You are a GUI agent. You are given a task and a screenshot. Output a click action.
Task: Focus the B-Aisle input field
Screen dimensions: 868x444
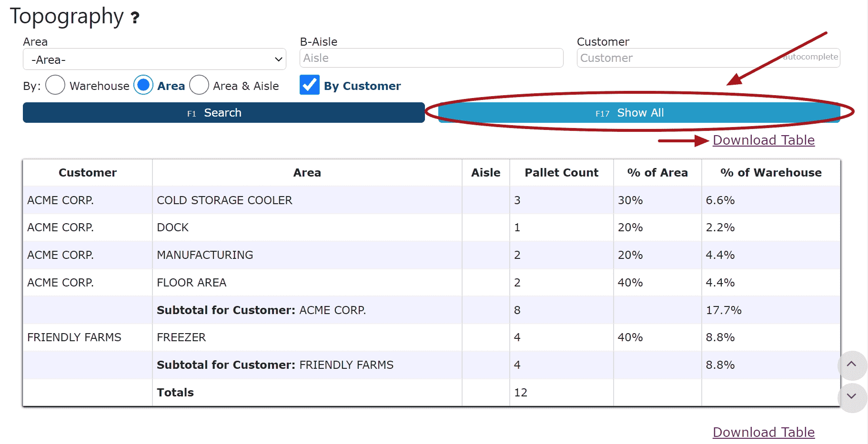pyautogui.click(x=431, y=58)
